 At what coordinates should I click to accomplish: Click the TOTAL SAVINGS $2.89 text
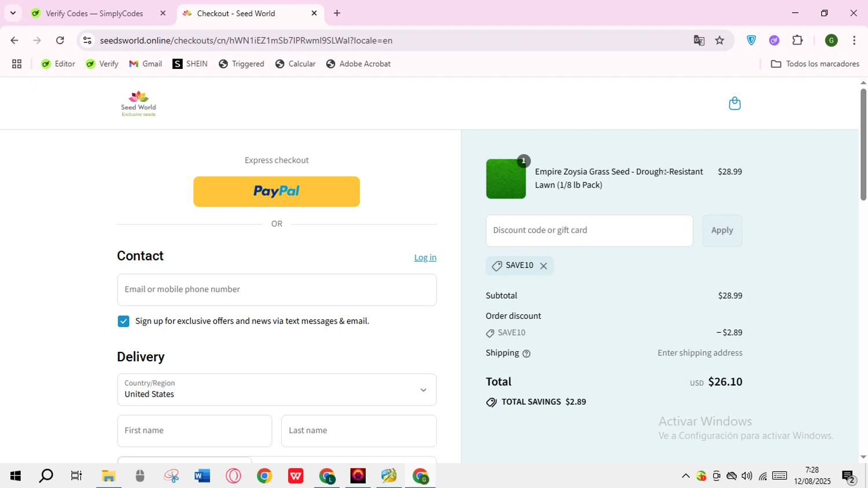(543, 402)
